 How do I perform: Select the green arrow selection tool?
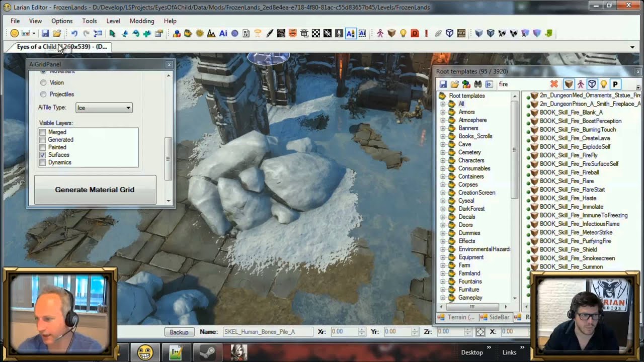[x=112, y=33]
